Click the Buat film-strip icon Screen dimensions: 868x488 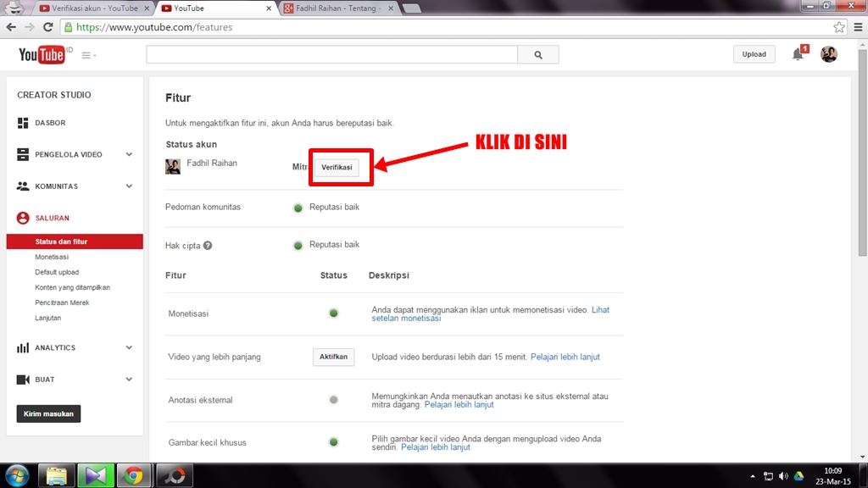point(23,379)
